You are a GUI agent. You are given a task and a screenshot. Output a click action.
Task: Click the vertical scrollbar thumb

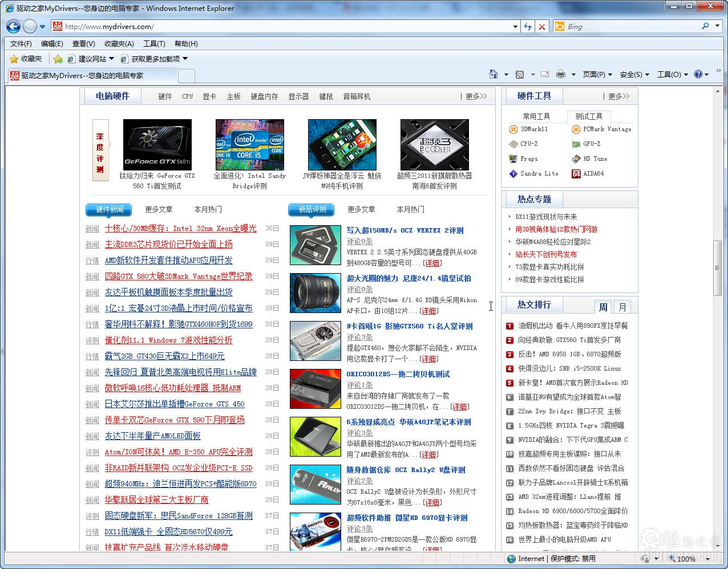pos(717,268)
